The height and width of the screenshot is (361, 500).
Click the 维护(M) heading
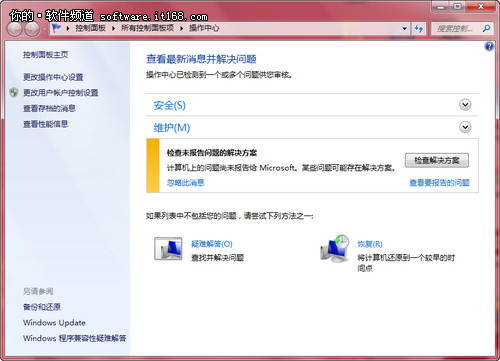(172, 128)
